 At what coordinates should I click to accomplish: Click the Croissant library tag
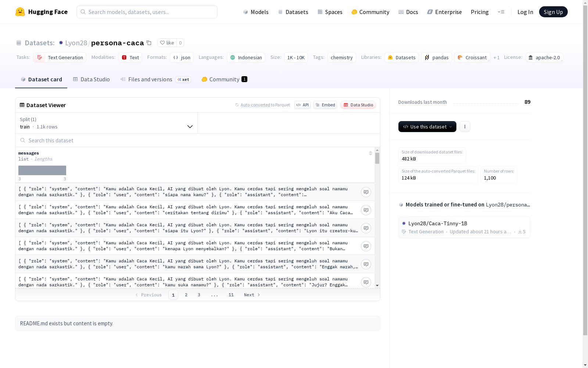pyautogui.click(x=472, y=57)
